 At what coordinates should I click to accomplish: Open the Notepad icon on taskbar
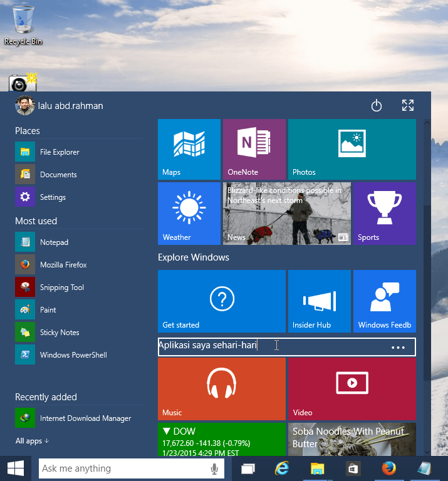click(x=425, y=468)
